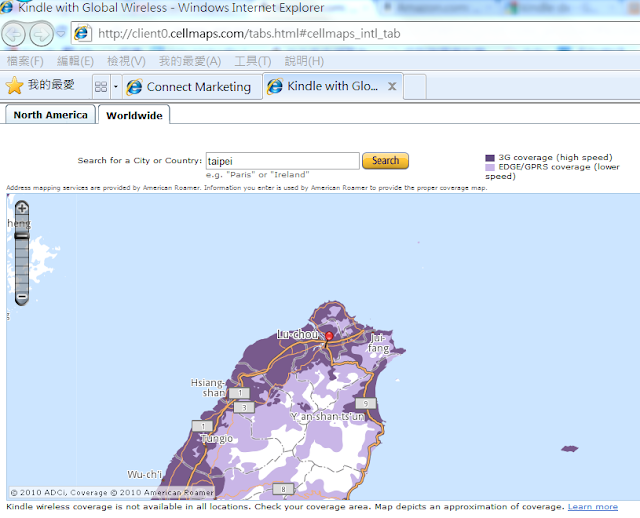Screen dimensions: 640x518
Task: Expand the tab list dropdown arrow
Action: click(116, 87)
